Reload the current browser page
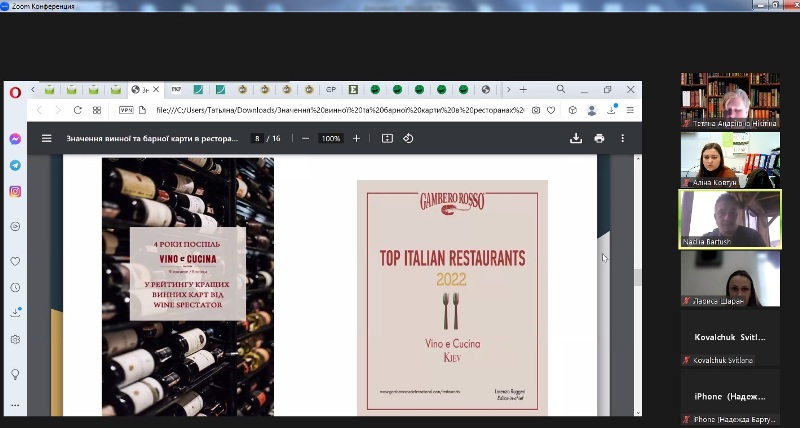 (76, 110)
